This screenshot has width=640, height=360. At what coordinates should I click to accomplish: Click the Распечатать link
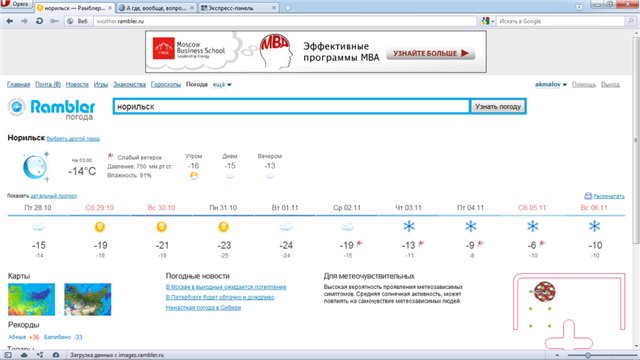609,196
